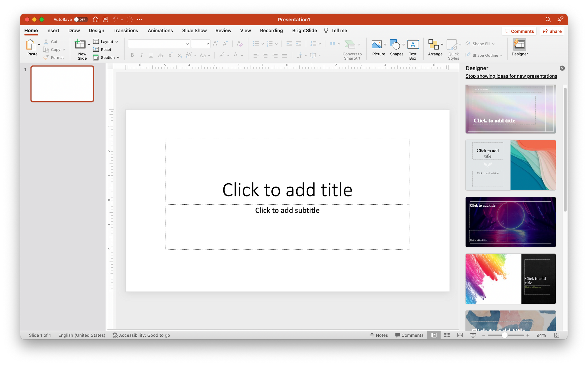This screenshot has height=366, width=588.
Task: Select the Animations ribbon tab
Action: pyautogui.click(x=160, y=30)
